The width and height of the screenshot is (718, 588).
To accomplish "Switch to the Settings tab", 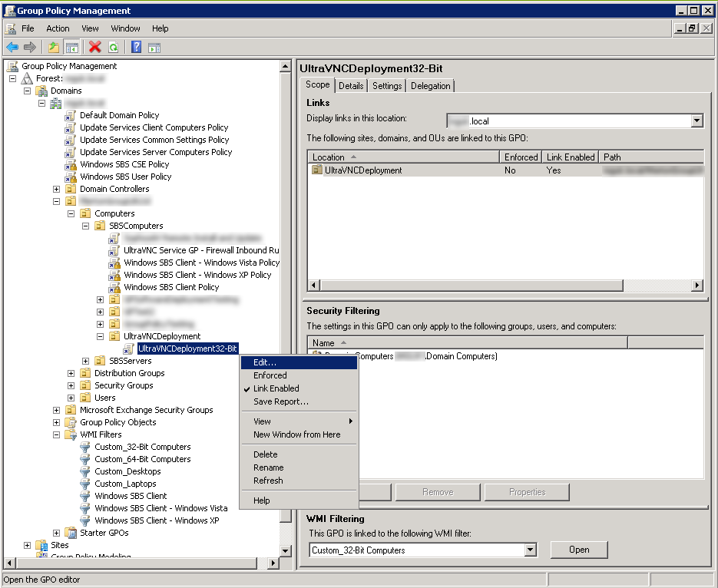I will tap(387, 85).
